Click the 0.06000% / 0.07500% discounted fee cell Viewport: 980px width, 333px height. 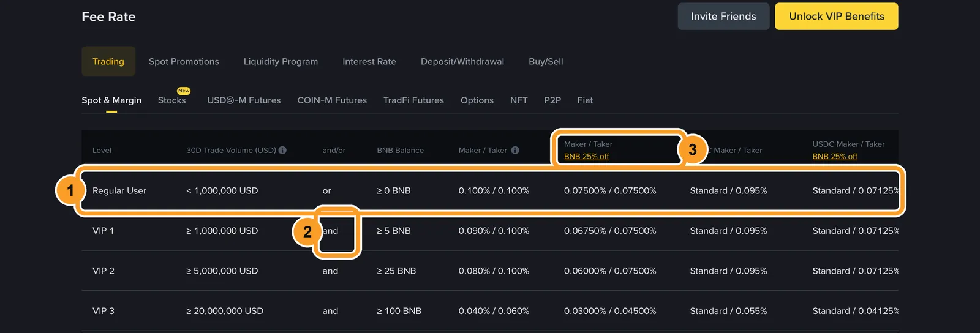click(x=610, y=271)
